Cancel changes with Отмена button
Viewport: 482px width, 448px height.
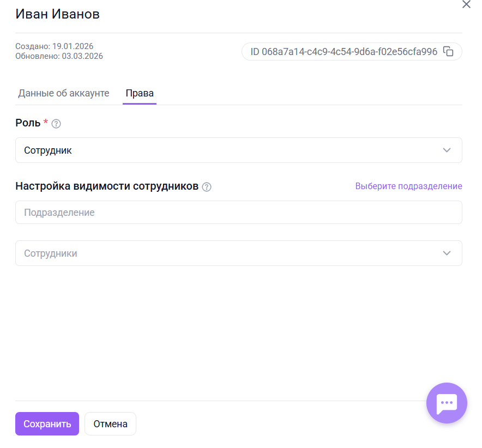click(110, 424)
